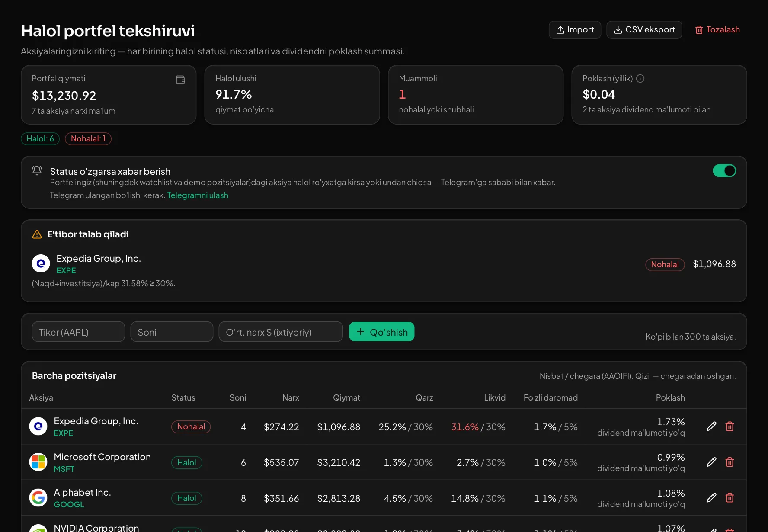Click Expedia logo in the positions table
Screen dimensions: 768x532
point(38,426)
